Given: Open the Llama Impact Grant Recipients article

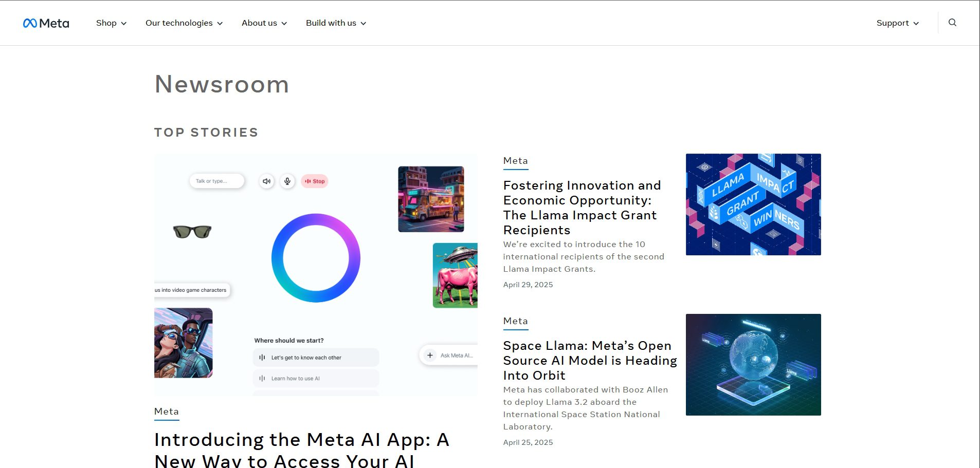Looking at the screenshot, I should (582, 208).
